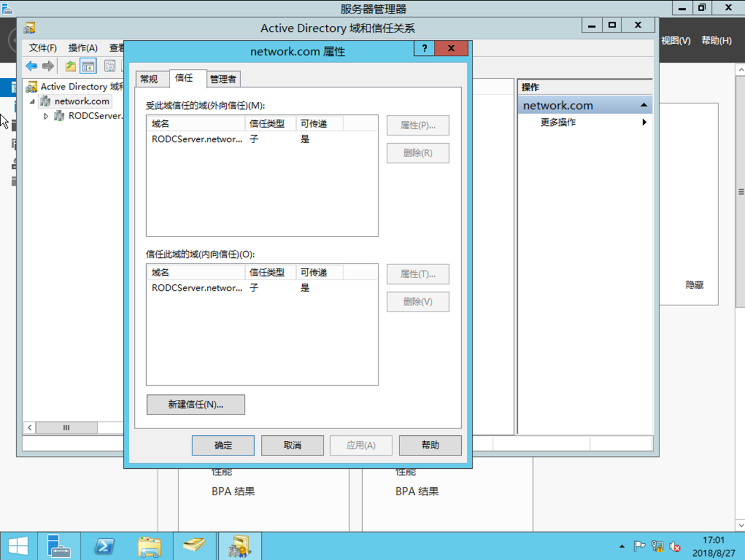Screen dimensions: 745x560
Task: Click Server Manager scroll-down arrow
Action: click(741, 525)
